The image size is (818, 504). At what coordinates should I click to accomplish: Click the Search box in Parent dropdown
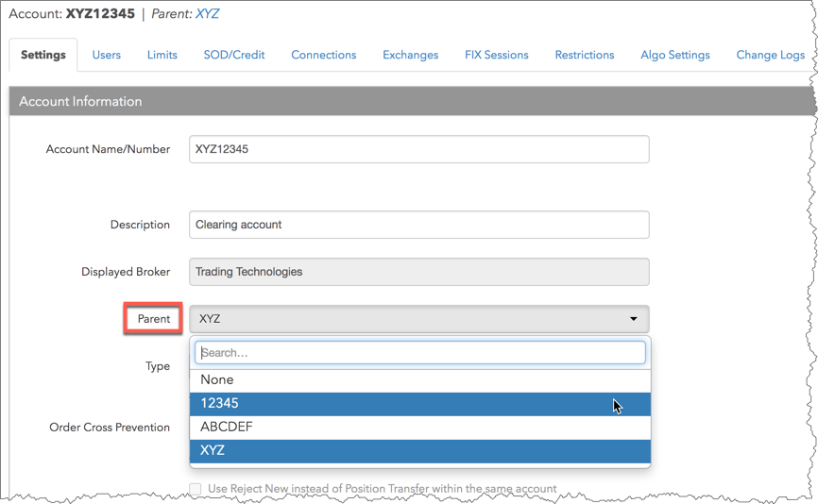[419, 353]
